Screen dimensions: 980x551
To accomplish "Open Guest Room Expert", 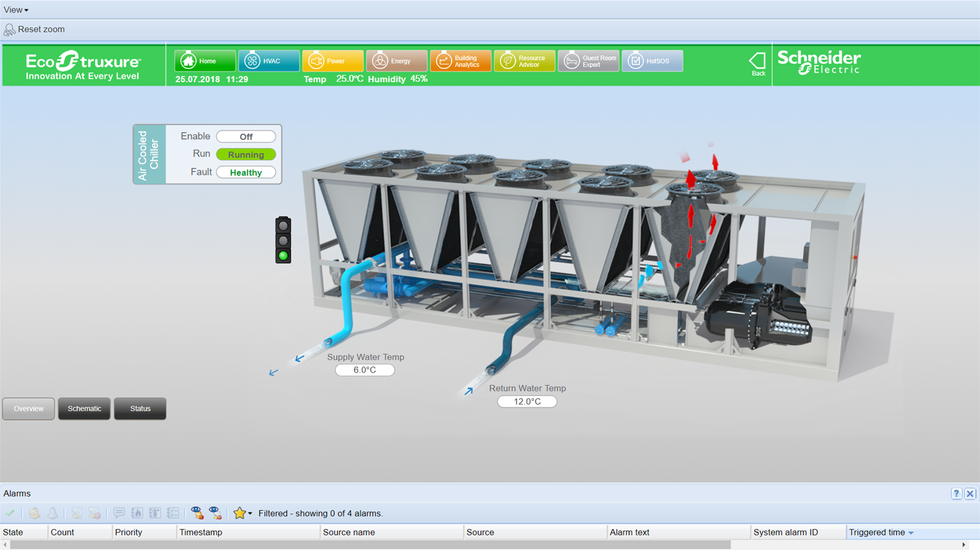I will (x=588, y=61).
